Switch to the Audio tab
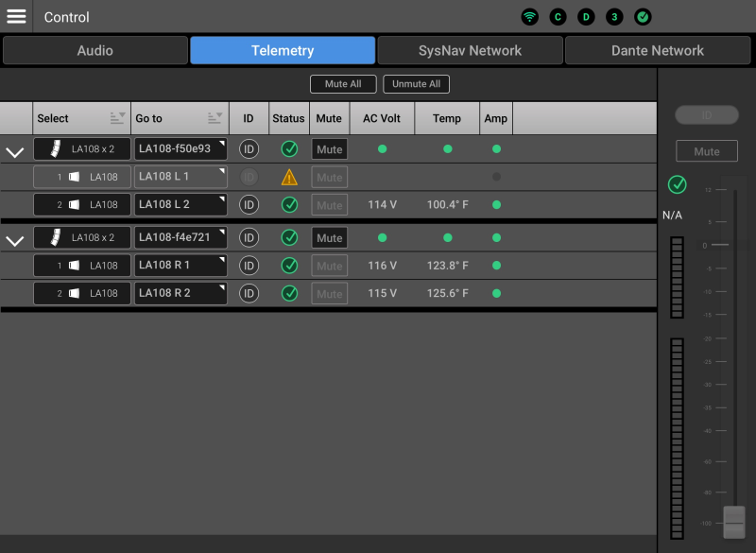This screenshot has height=553, width=756. (x=94, y=50)
